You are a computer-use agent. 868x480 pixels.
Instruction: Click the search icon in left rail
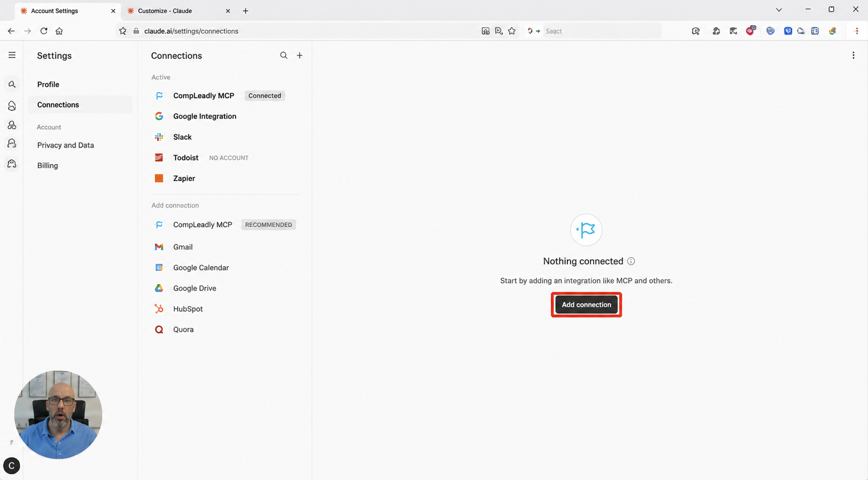point(12,84)
